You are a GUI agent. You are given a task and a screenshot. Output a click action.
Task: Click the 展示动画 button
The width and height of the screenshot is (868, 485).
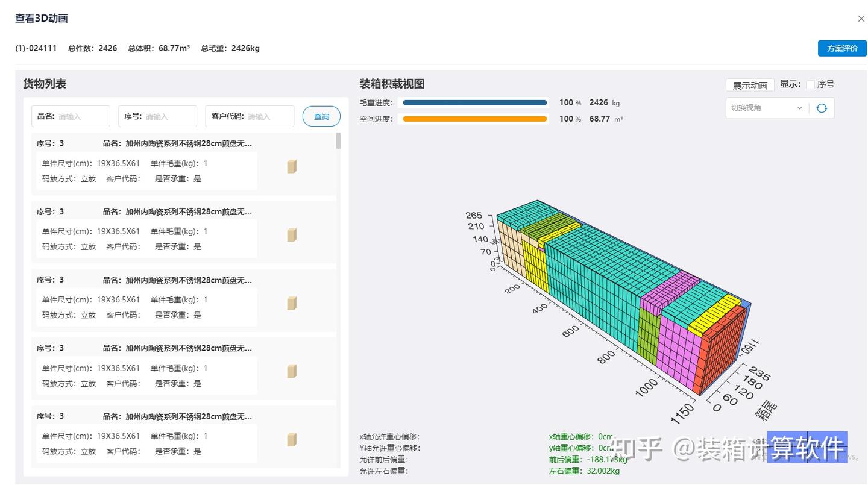point(750,86)
